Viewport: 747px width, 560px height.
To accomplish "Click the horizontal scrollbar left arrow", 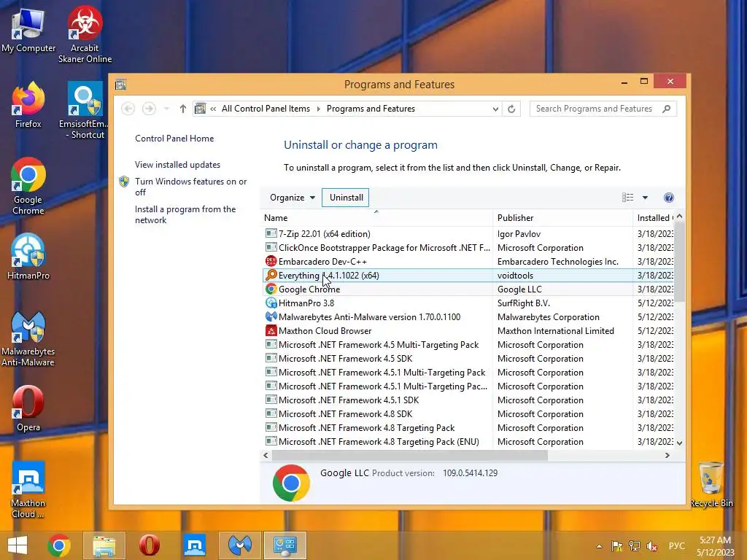I will point(266,455).
